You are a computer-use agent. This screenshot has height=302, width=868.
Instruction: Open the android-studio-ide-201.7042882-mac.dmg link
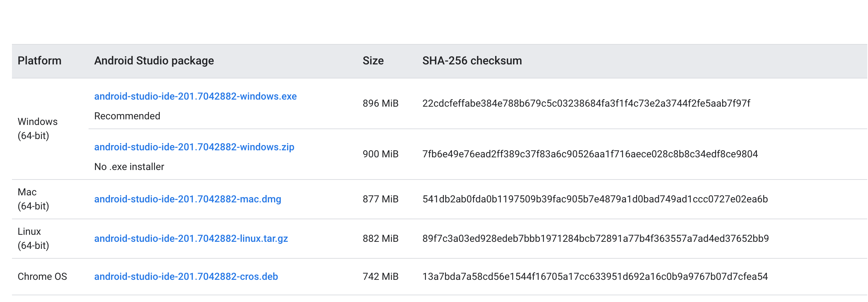(188, 199)
